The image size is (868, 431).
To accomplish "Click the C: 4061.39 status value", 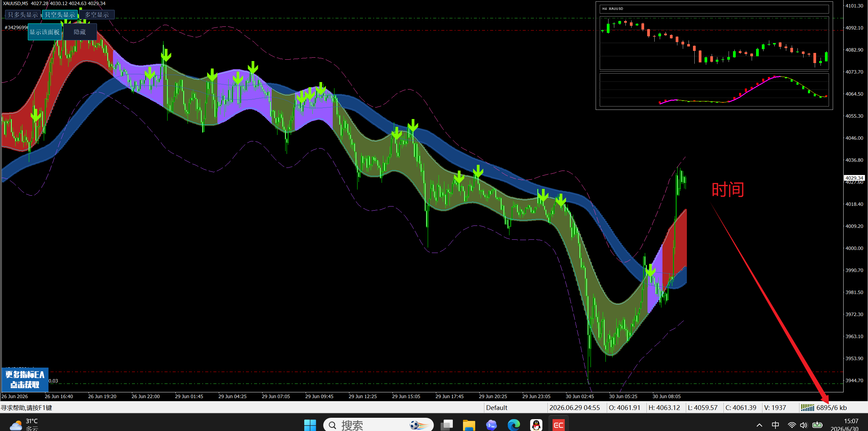I will point(741,408).
